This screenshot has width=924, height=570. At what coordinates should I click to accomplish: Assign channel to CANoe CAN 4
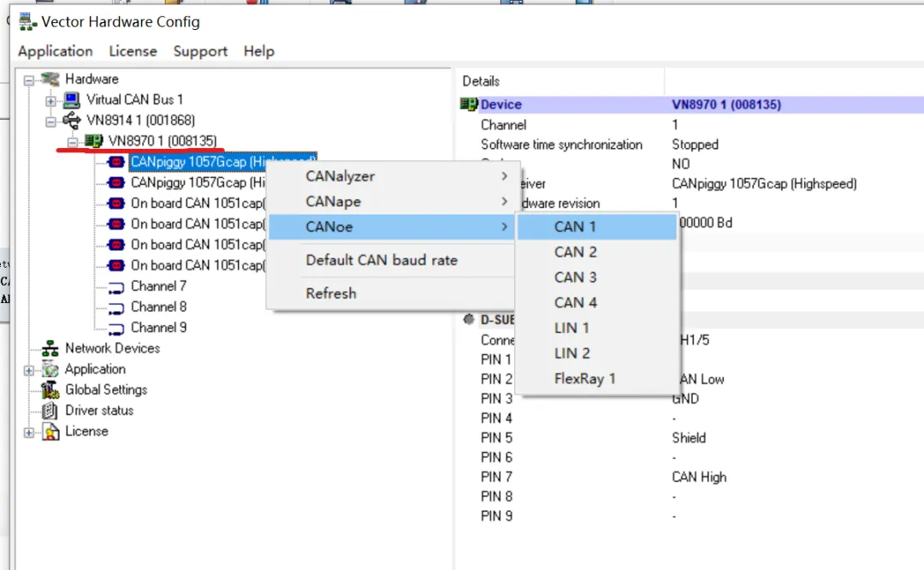597,303
